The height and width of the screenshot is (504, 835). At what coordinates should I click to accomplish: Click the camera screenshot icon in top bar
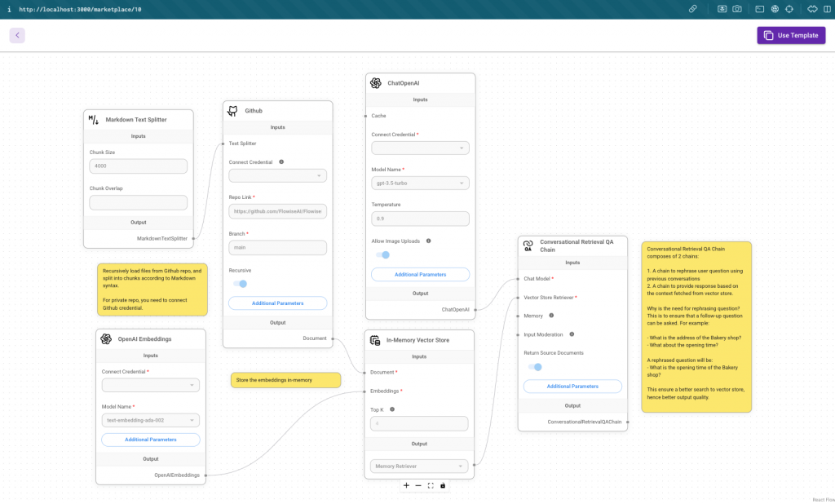(737, 9)
